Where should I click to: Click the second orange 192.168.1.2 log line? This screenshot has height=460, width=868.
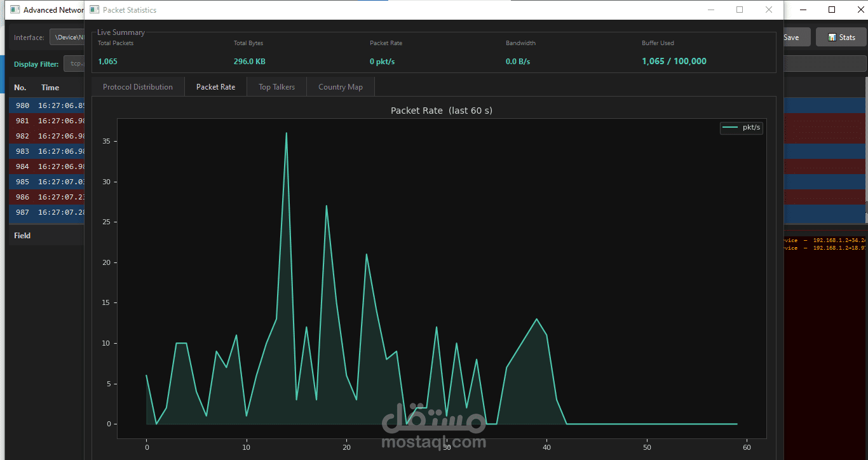[825, 248]
